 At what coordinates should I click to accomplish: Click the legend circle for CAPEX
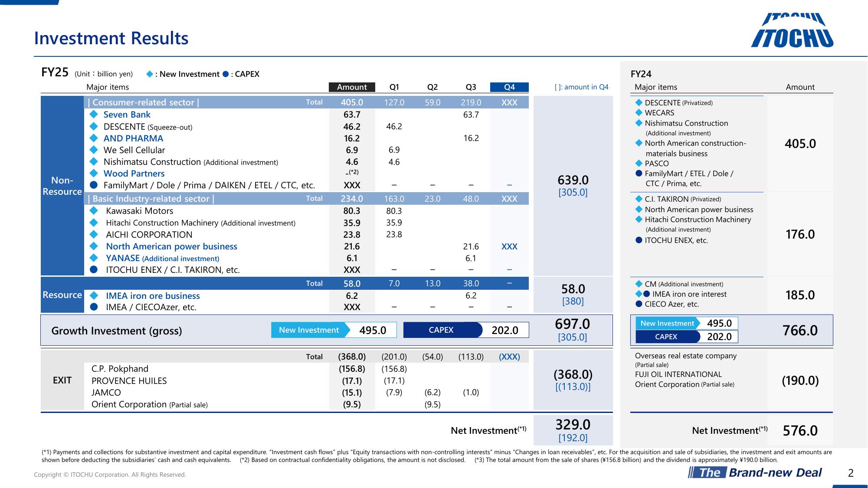coord(225,74)
